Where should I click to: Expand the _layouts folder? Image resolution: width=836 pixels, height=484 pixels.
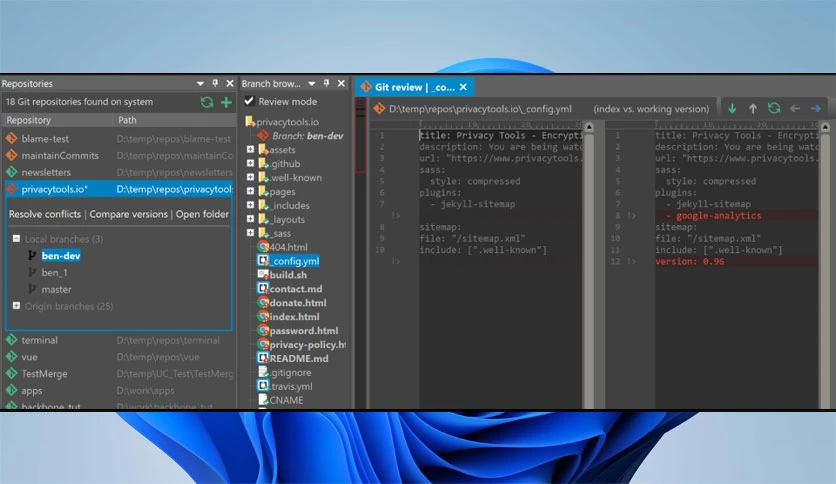(250, 219)
